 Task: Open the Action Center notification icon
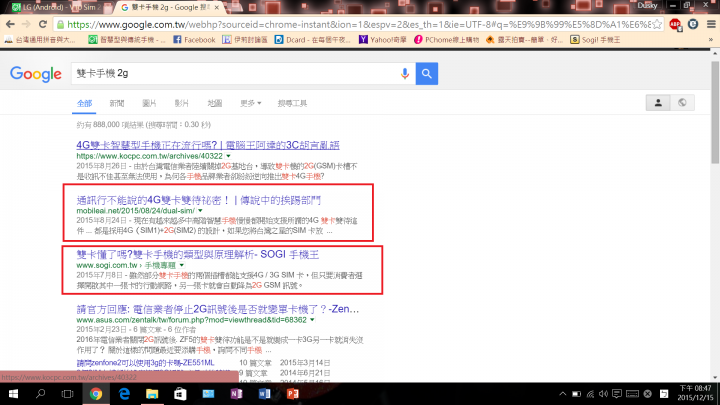click(617, 394)
